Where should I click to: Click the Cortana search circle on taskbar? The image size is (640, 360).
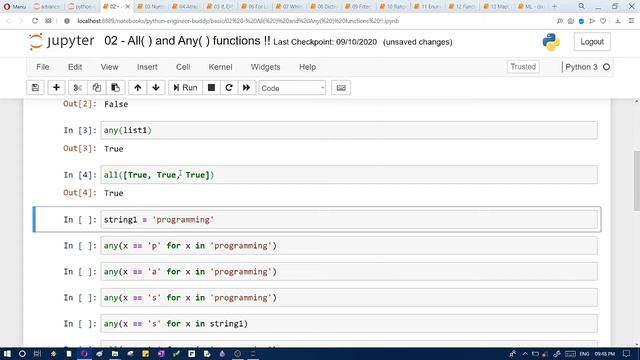click(x=22, y=354)
